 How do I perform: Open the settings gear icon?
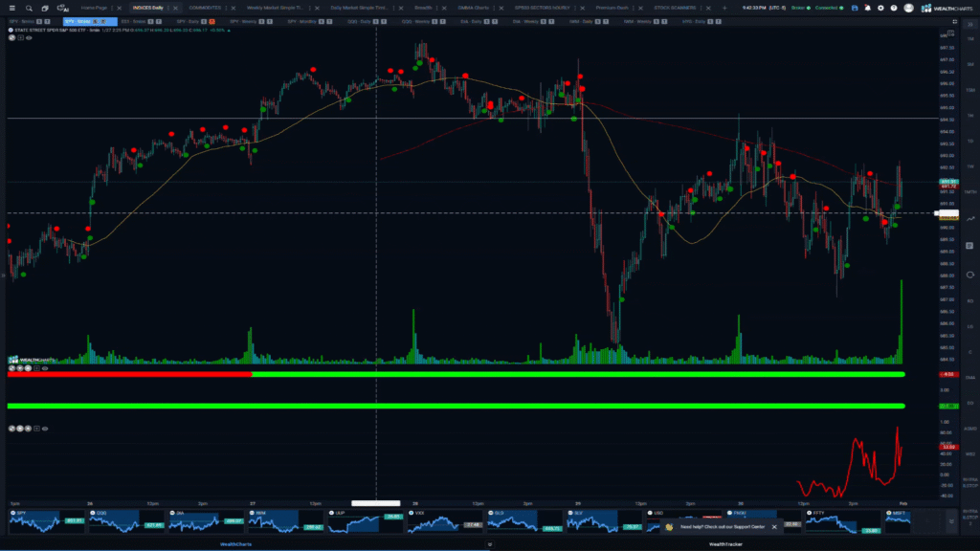point(880,8)
